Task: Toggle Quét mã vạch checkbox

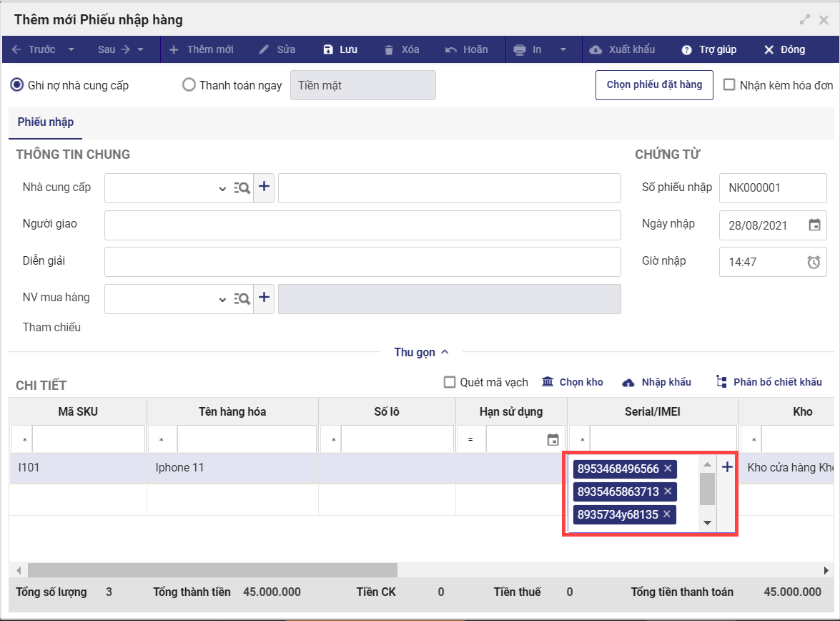Action: tap(450, 382)
